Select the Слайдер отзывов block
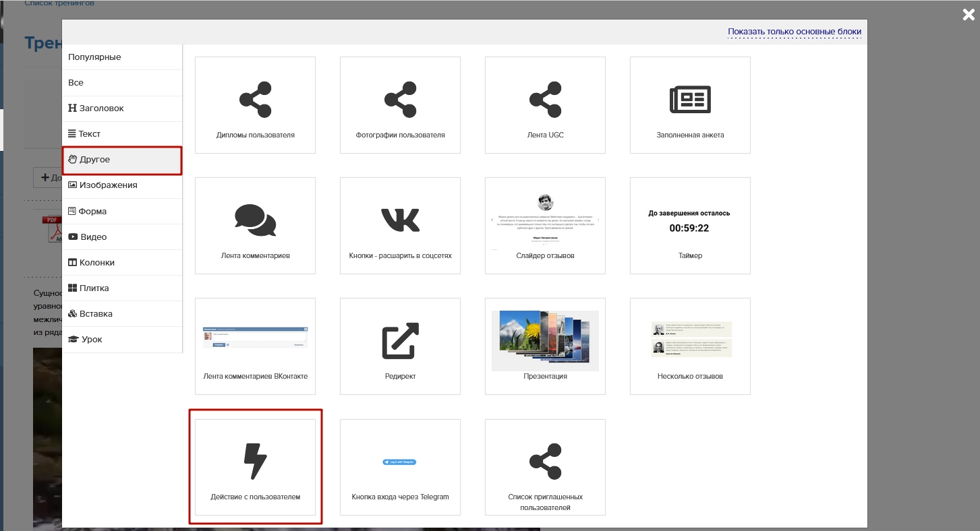Screen dimensions: 980x531 pyautogui.click(x=545, y=226)
